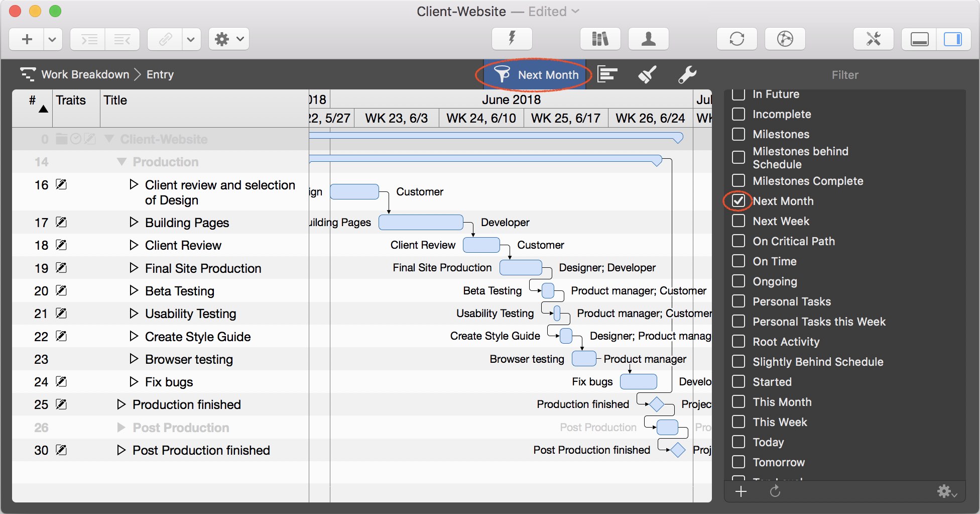The image size is (980, 514).
Task: Open publish and subscribe network icon
Action: 784,39
